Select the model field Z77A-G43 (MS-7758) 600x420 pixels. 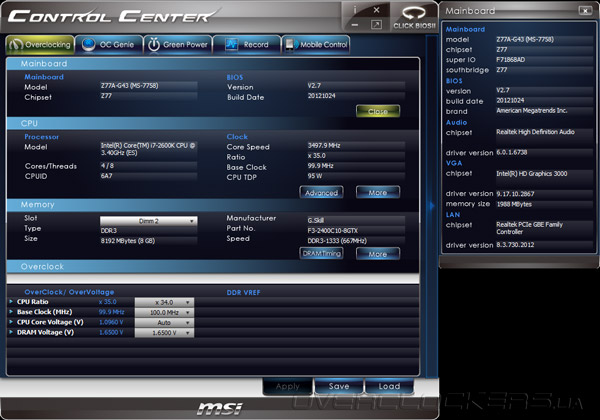click(x=148, y=86)
